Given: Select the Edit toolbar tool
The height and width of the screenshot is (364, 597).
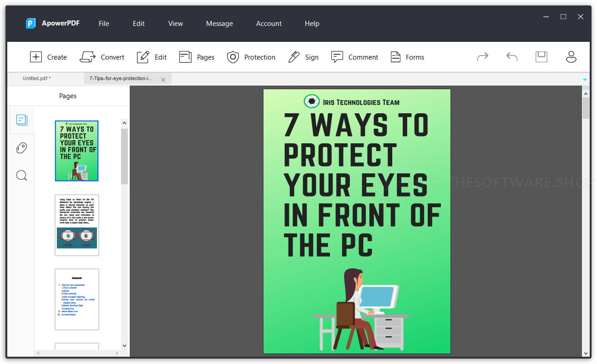Looking at the screenshot, I should pos(152,57).
